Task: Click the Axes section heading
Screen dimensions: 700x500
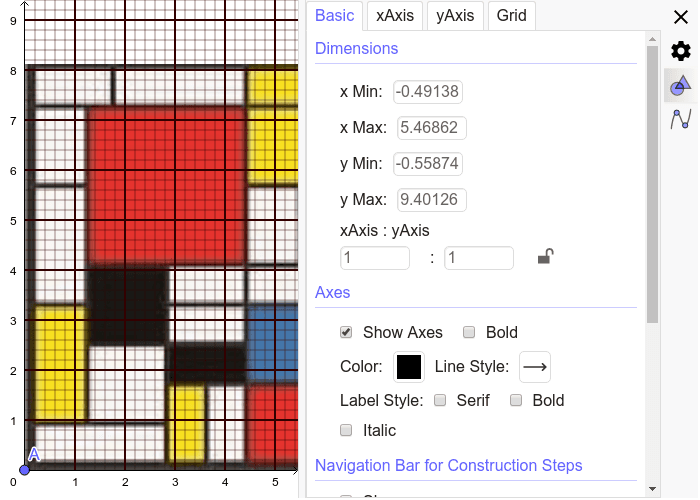Action: coord(333,292)
